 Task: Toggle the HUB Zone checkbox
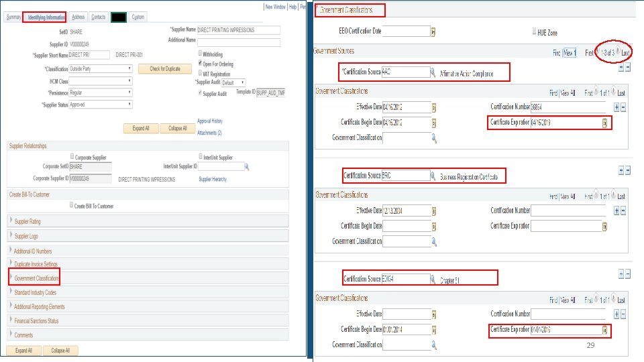pos(535,31)
